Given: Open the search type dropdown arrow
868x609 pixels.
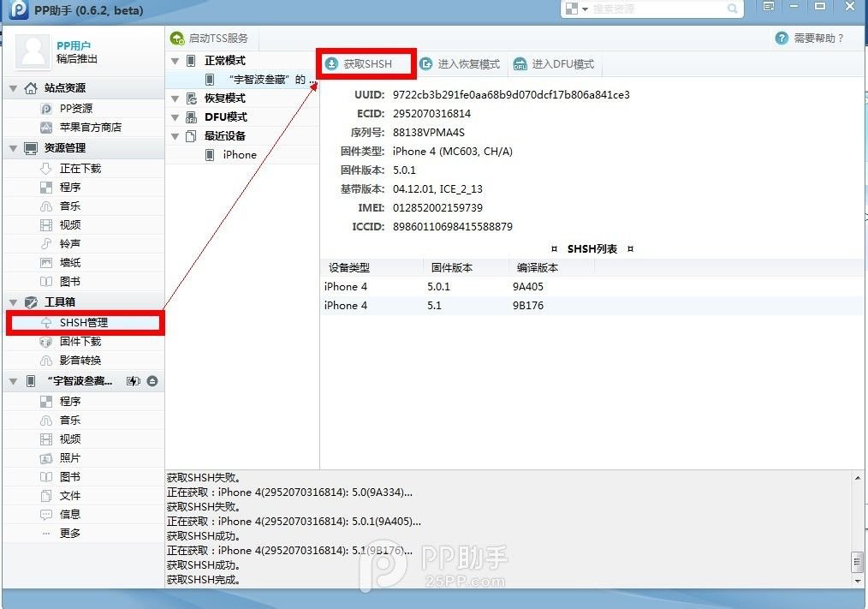Looking at the screenshot, I should pyautogui.click(x=585, y=9).
